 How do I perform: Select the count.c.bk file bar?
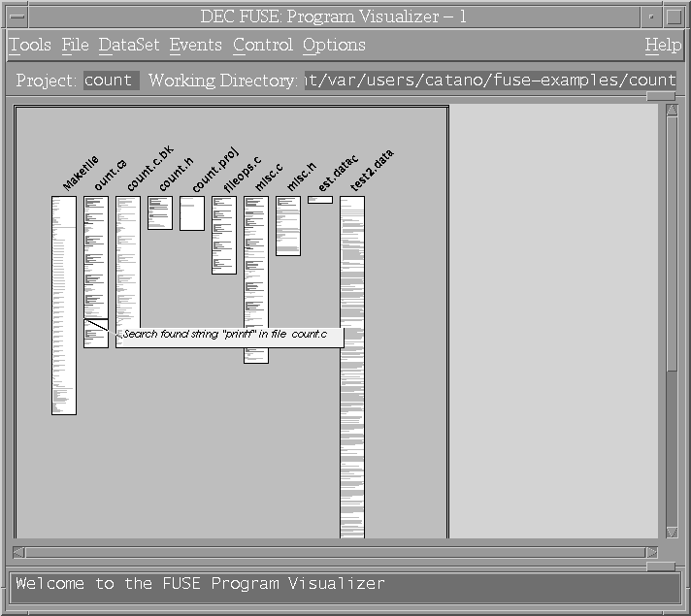coord(128,262)
